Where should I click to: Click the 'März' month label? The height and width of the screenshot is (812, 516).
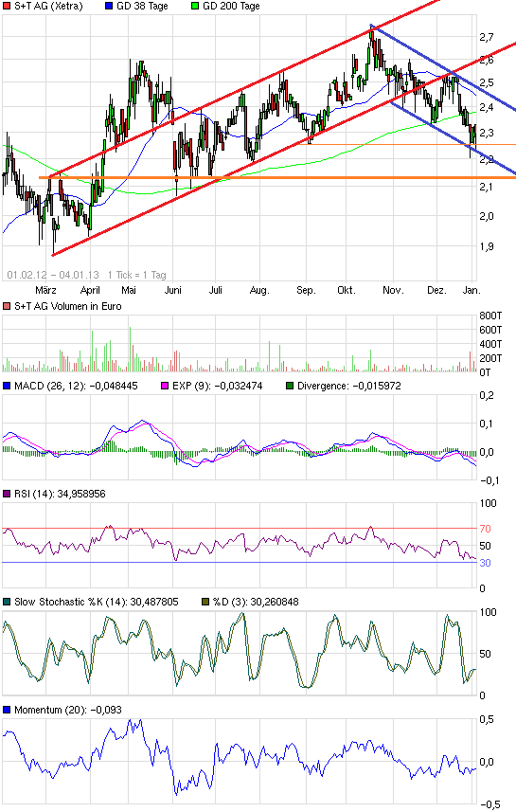click(45, 291)
